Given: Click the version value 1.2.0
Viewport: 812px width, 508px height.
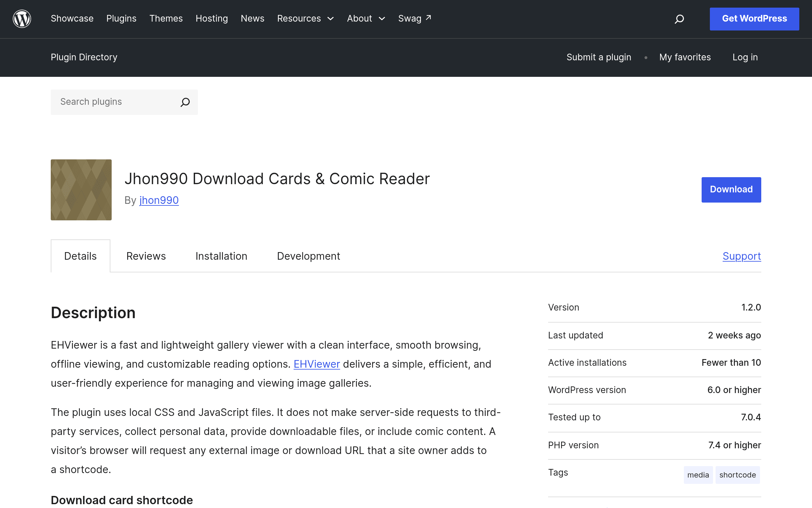Looking at the screenshot, I should click(751, 307).
